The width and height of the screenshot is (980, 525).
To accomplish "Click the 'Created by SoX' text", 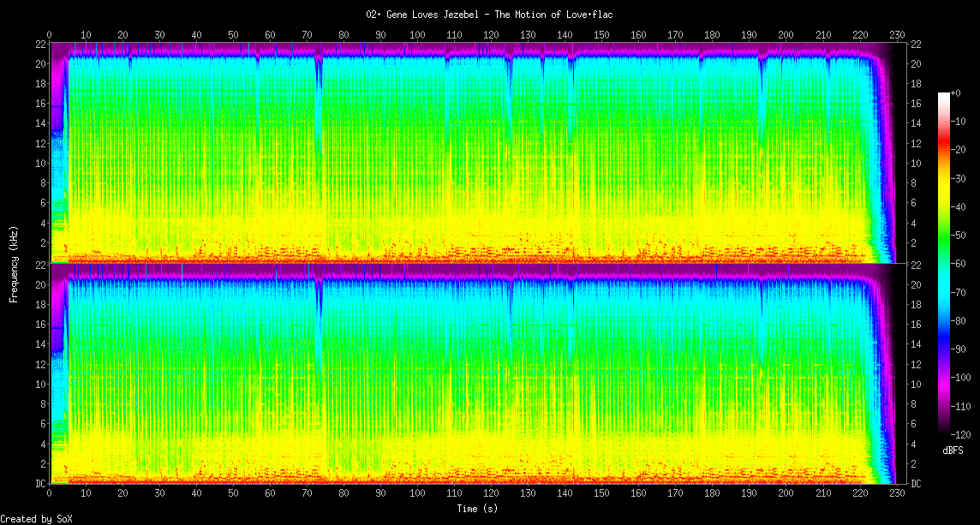I will click(36, 519).
